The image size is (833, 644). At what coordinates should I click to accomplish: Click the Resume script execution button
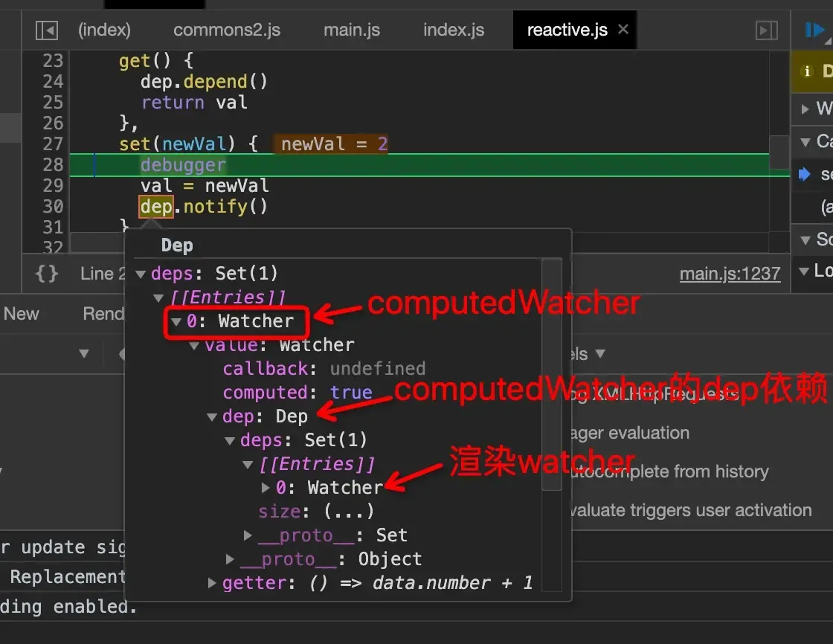click(815, 30)
